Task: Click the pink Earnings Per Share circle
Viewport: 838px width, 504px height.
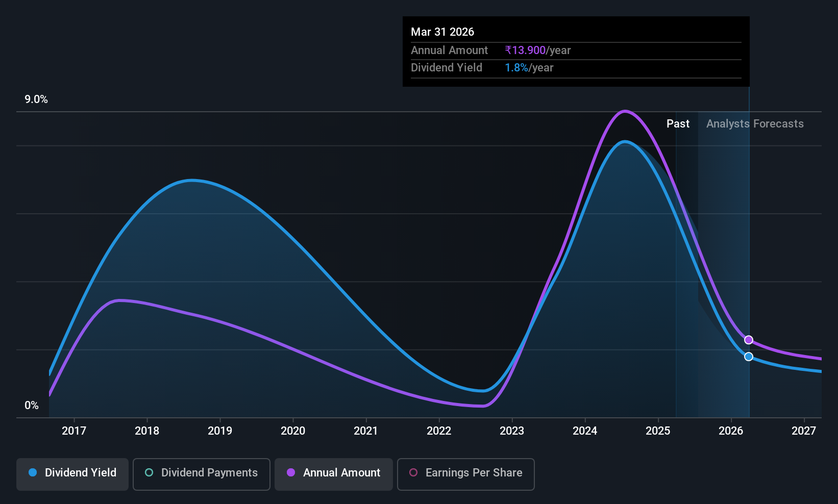Action: coord(413,472)
